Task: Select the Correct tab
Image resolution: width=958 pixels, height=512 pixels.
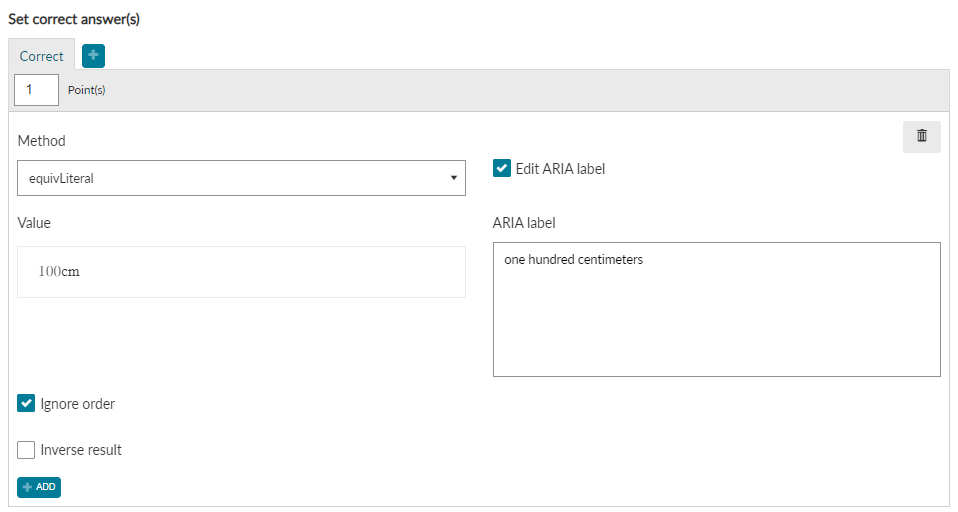Action: pos(42,56)
